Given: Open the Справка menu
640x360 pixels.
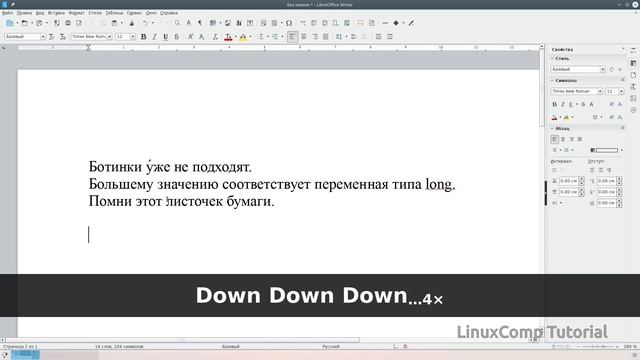Looking at the screenshot, I should 169,13.
